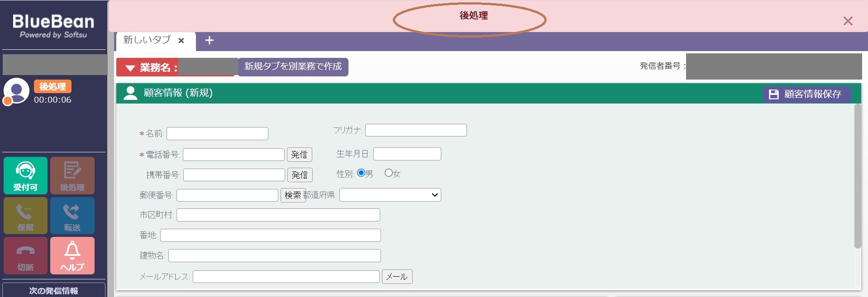The width and height of the screenshot is (868, 297).
Task: Click the 後処理 after-call work icon
Action: 72,175
